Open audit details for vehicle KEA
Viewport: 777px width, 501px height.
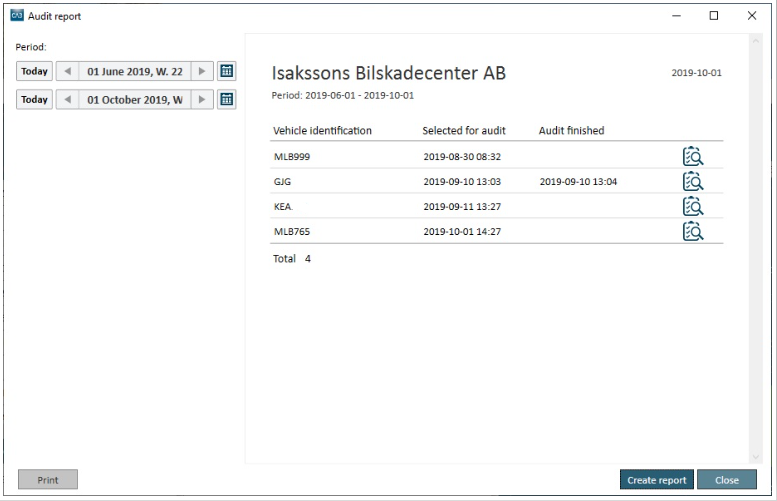coord(692,206)
